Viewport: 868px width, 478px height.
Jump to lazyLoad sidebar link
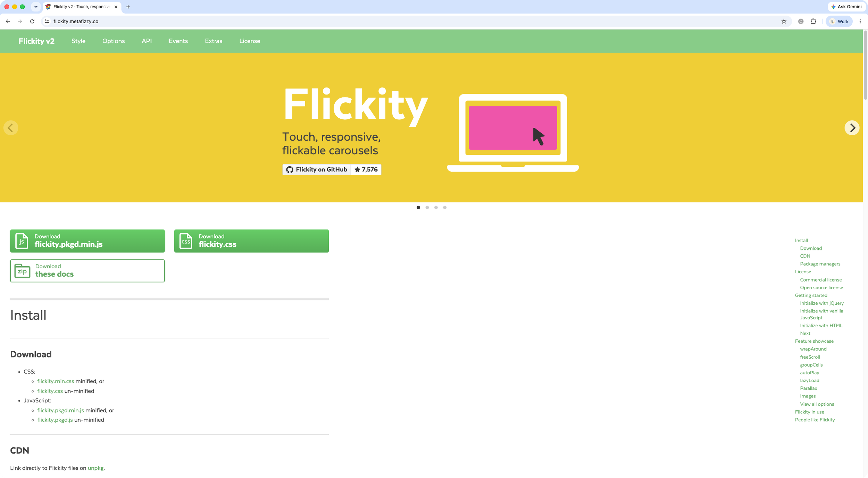click(809, 380)
